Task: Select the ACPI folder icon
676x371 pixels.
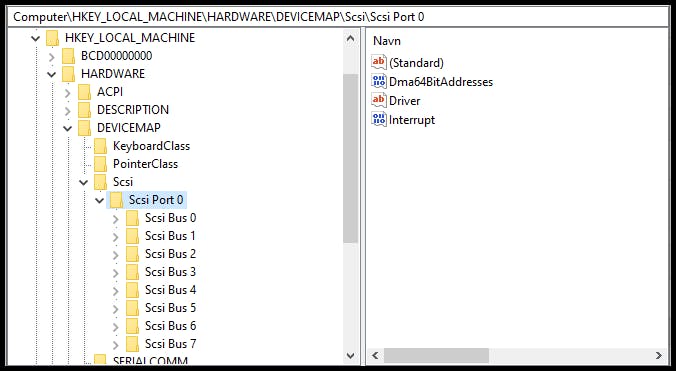Action: 84,92
